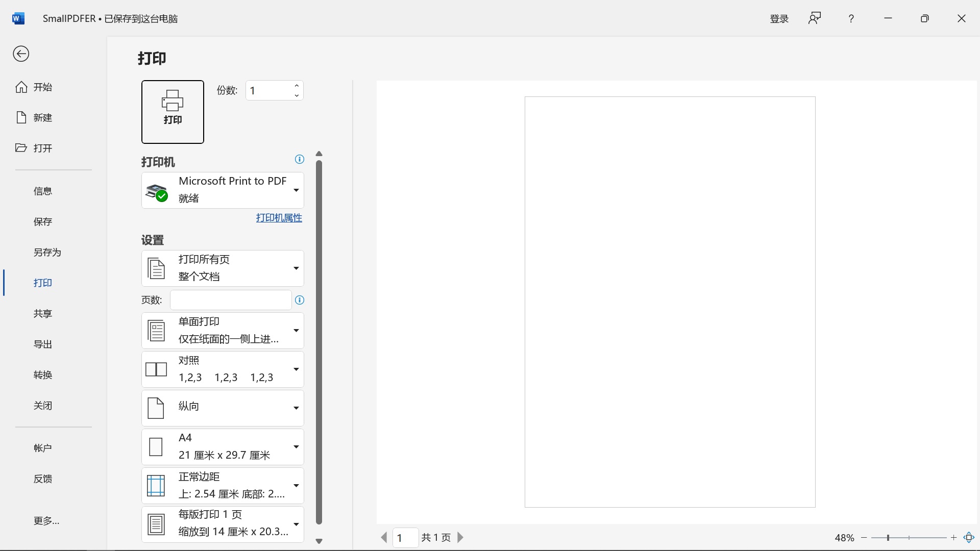
Task: Open Microsoft Print to PDF printer dropdown
Action: 223,190
